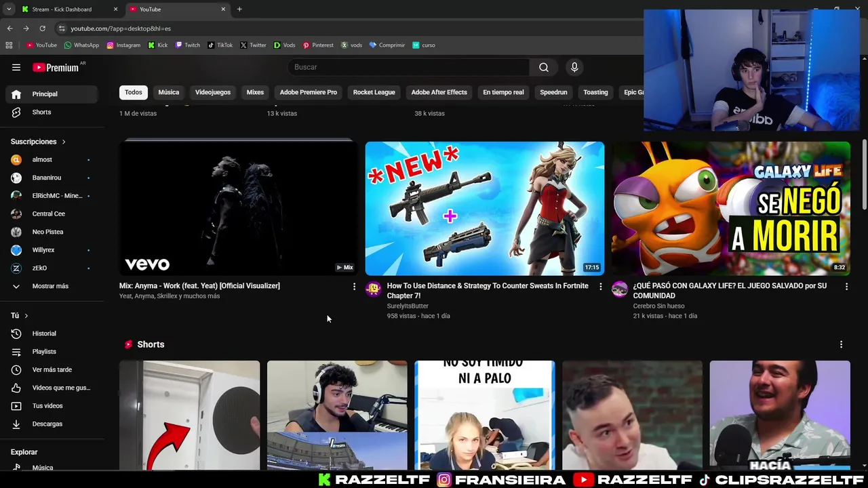Select Speedrun filter chip

553,92
